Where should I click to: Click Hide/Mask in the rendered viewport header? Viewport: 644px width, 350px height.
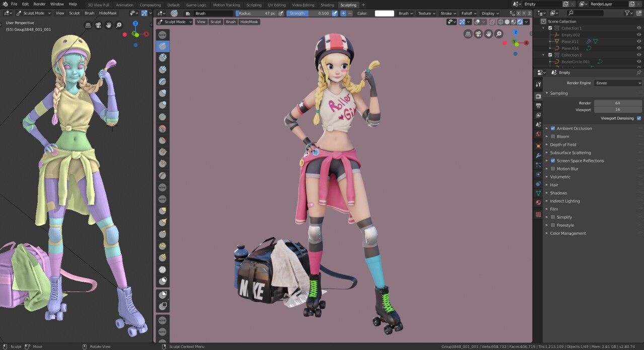tap(249, 22)
